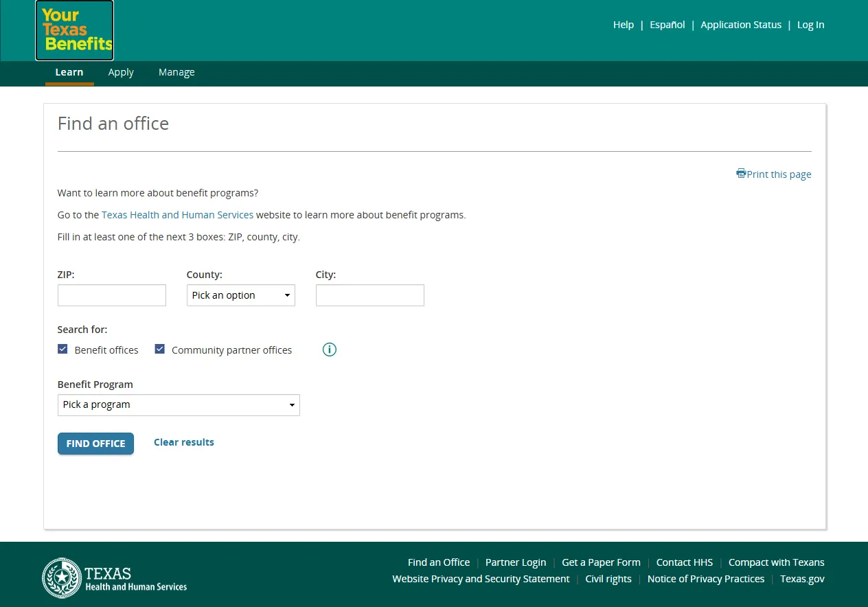868x607 pixels.
Task: Open Compact with Texans footer link
Action: 777,562
